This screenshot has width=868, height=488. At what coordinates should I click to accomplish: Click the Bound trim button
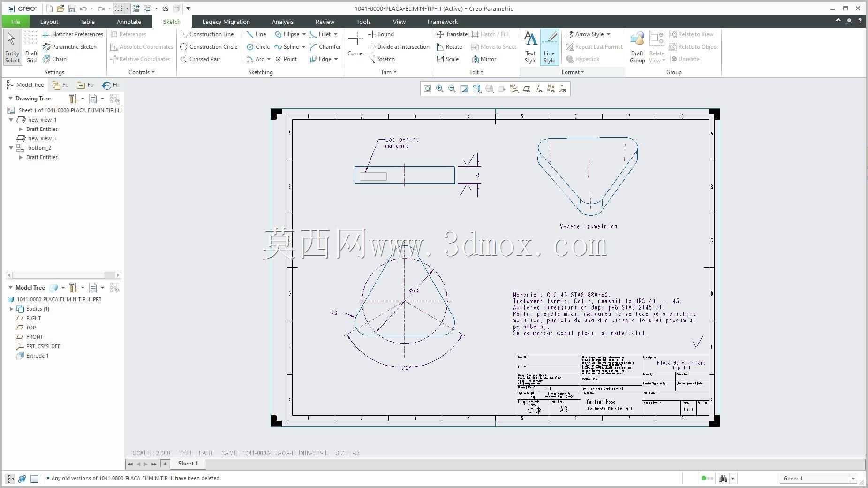tap(381, 34)
